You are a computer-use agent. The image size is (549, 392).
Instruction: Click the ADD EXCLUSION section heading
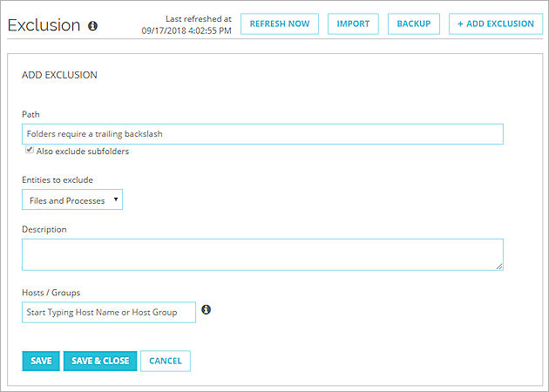coord(59,76)
